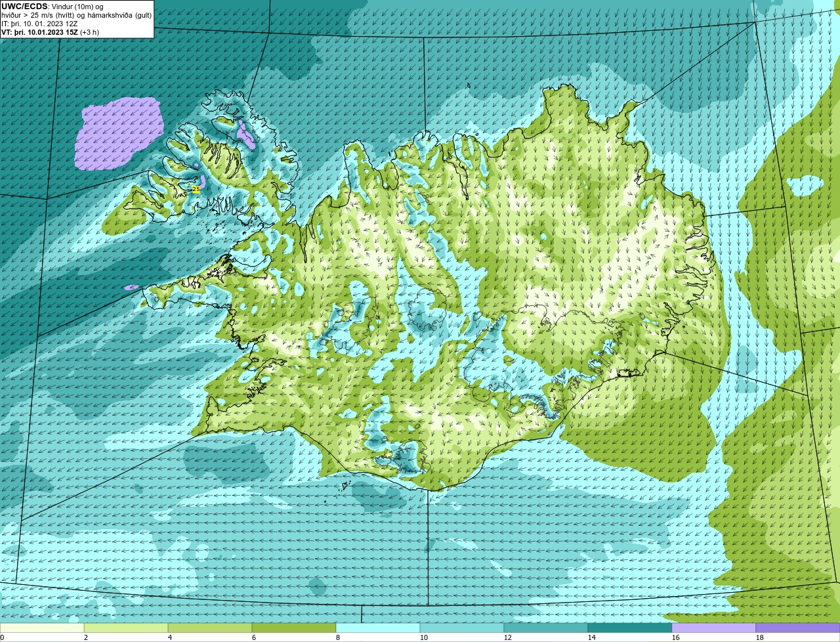Select the 2–4 m/s light green colorbar swatch

pyautogui.click(x=126, y=628)
